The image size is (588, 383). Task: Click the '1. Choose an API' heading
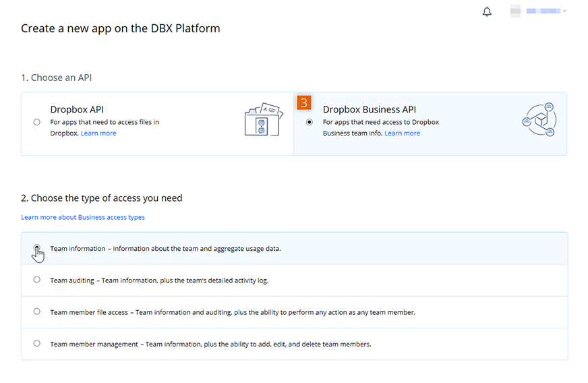tap(56, 78)
